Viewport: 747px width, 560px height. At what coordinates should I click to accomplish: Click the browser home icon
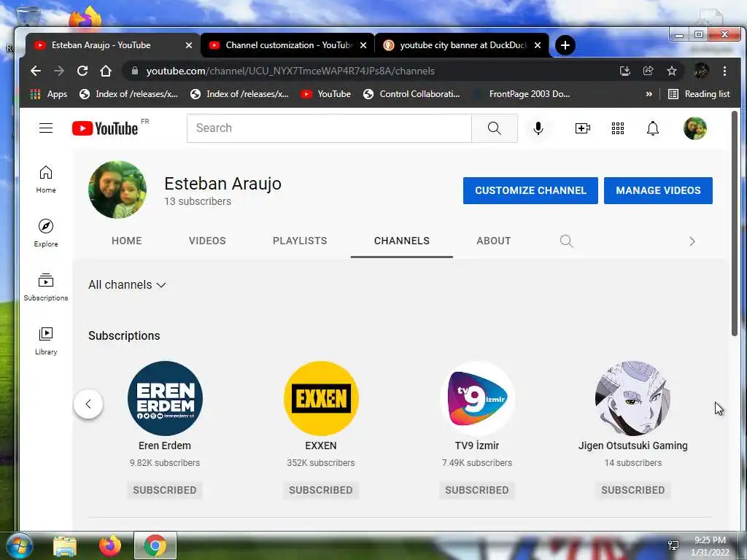point(106,71)
